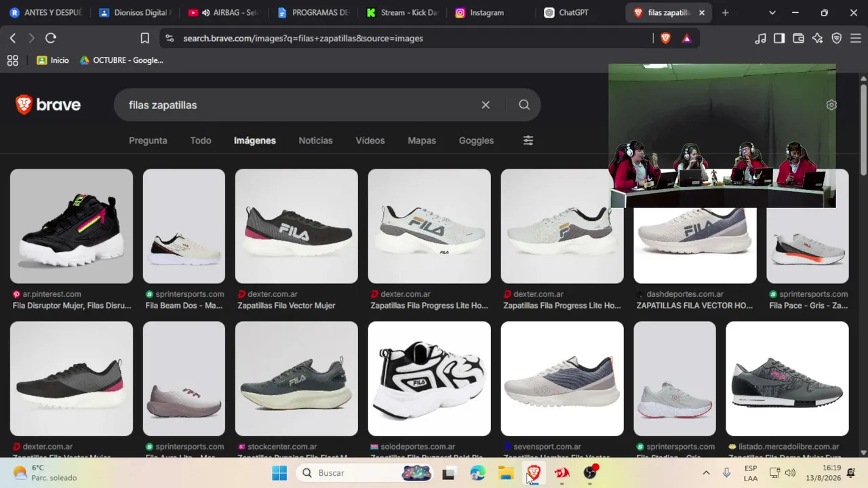Reload the current Brave page
This screenshot has height=488, width=868.
[50, 39]
